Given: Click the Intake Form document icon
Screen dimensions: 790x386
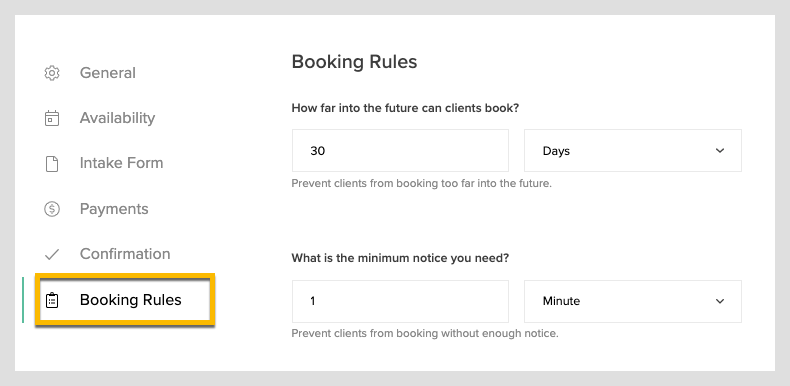Looking at the screenshot, I should tap(52, 163).
